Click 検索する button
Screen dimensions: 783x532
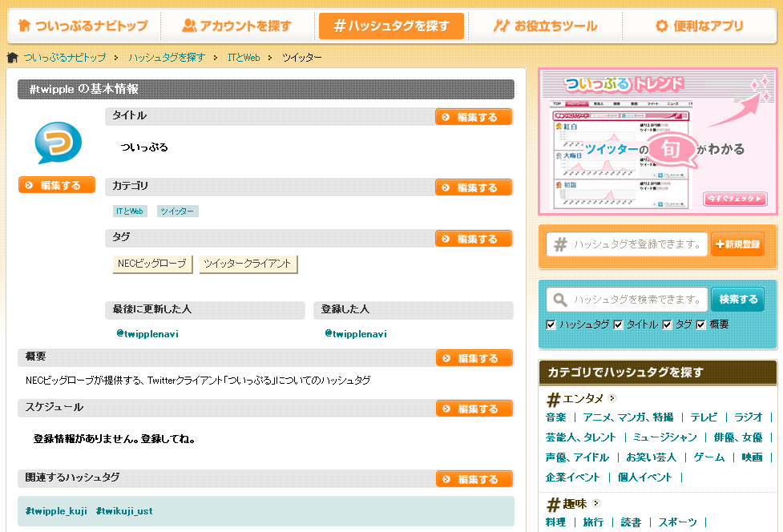737,300
